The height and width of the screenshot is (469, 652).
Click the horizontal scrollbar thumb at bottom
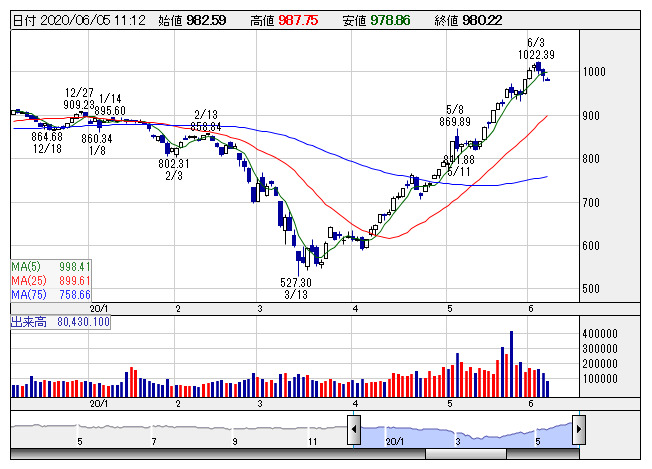pyautogui.click(x=466, y=454)
